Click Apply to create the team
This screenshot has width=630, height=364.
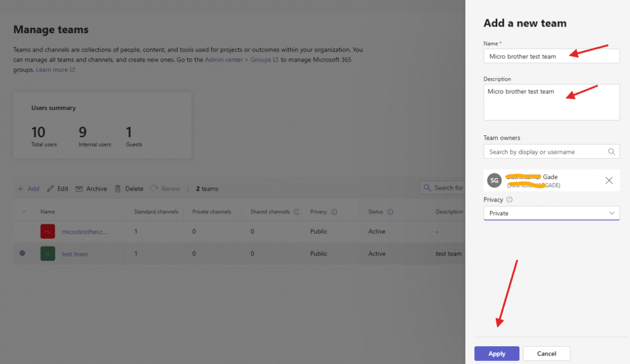pyautogui.click(x=496, y=354)
